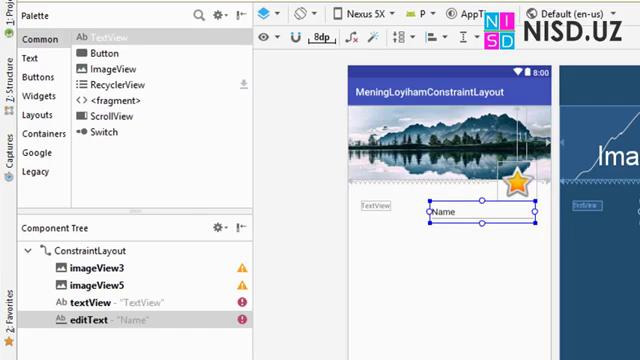Hide the Component Tree panel
Image resolution: width=640 pixels, height=360 pixels.
tap(241, 227)
